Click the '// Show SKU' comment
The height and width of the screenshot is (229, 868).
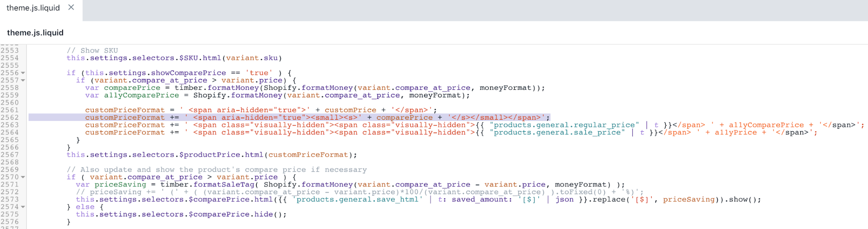92,51
